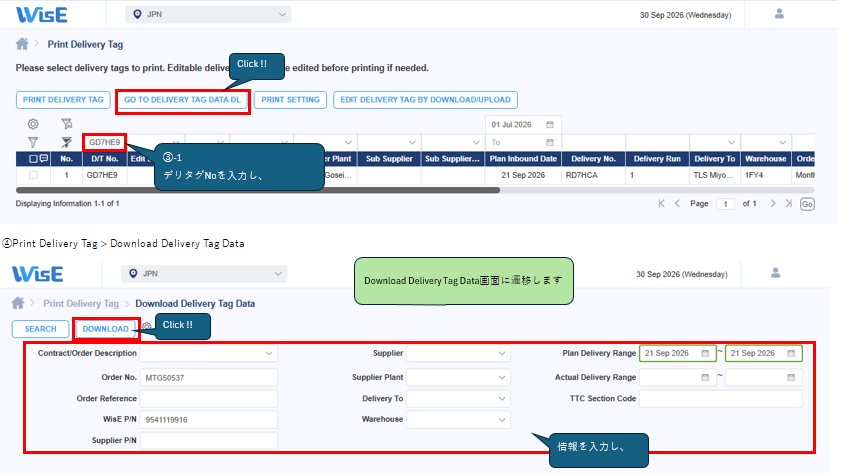
Task: Click the 1FY4 warehouse cell
Action: (766, 175)
